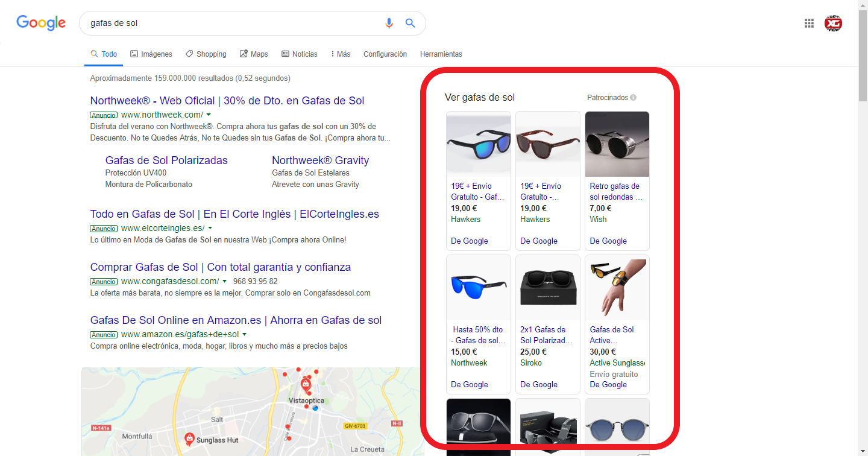Click De Google under the Wish product

click(x=608, y=241)
